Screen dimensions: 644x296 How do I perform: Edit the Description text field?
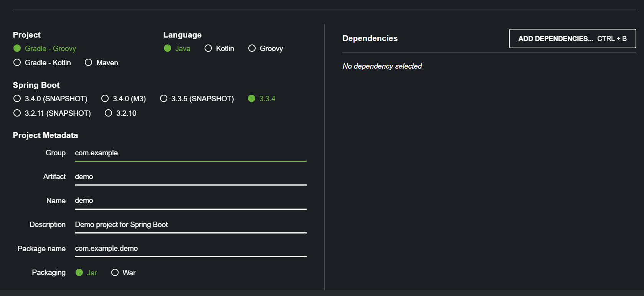[x=191, y=225]
